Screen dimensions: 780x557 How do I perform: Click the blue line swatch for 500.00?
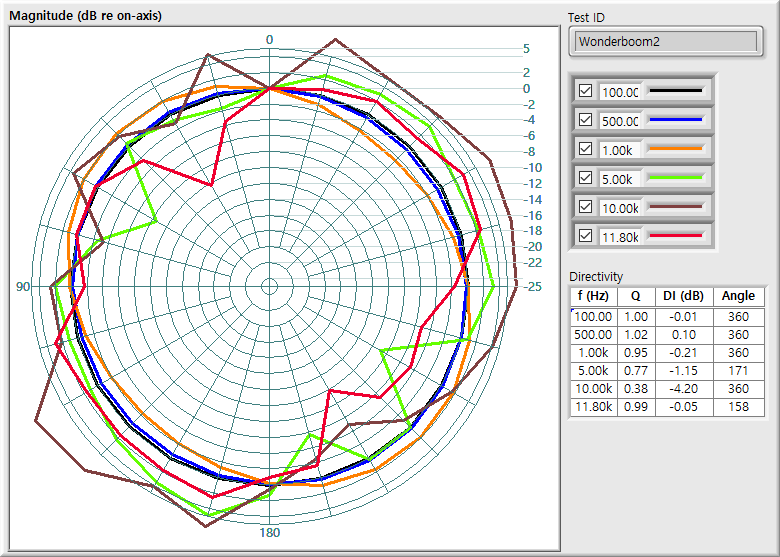coord(676,119)
